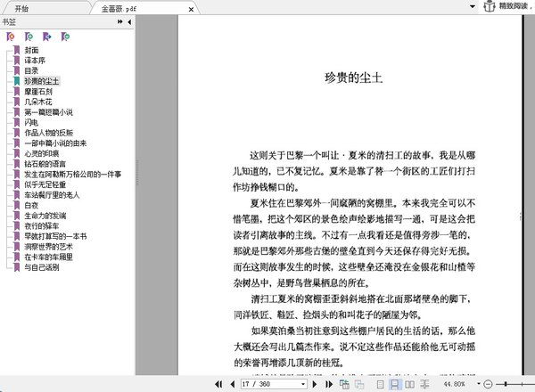The image size is (535, 392).
Task: Open the 封面 bookmark
Action: point(31,51)
